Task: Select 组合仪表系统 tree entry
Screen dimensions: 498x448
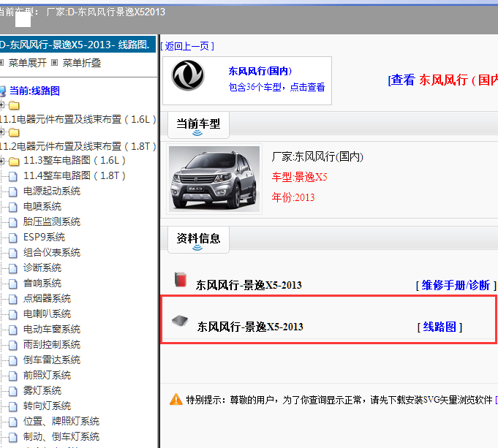Action: click(x=51, y=253)
